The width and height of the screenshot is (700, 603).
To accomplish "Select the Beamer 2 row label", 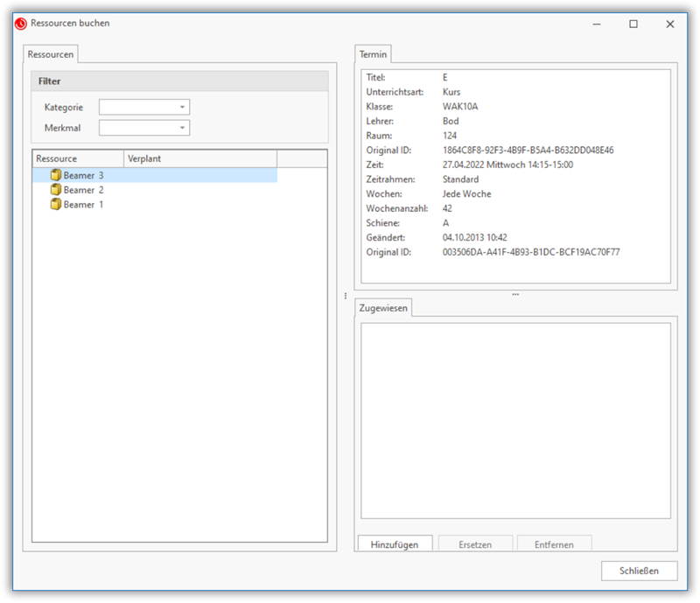I will [x=84, y=190].
